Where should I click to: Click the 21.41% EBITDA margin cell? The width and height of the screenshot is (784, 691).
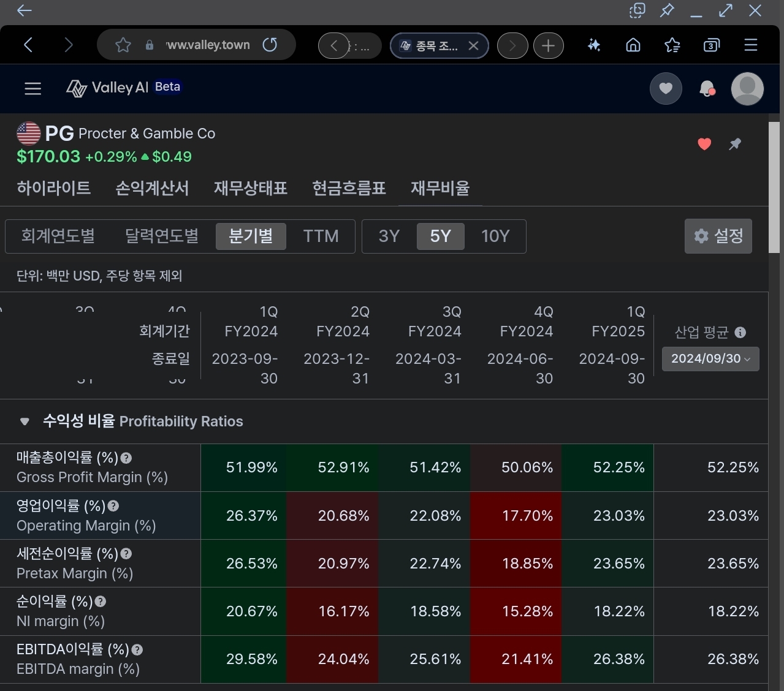516,659
